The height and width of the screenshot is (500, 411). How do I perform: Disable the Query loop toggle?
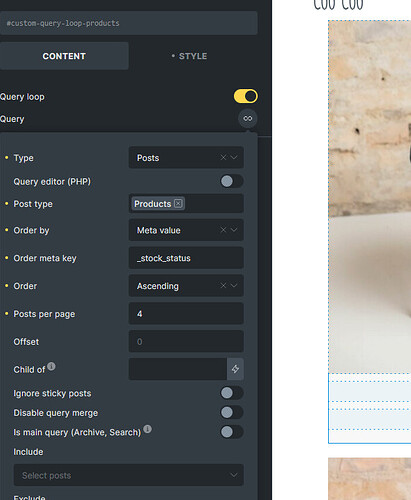point(246,96)
